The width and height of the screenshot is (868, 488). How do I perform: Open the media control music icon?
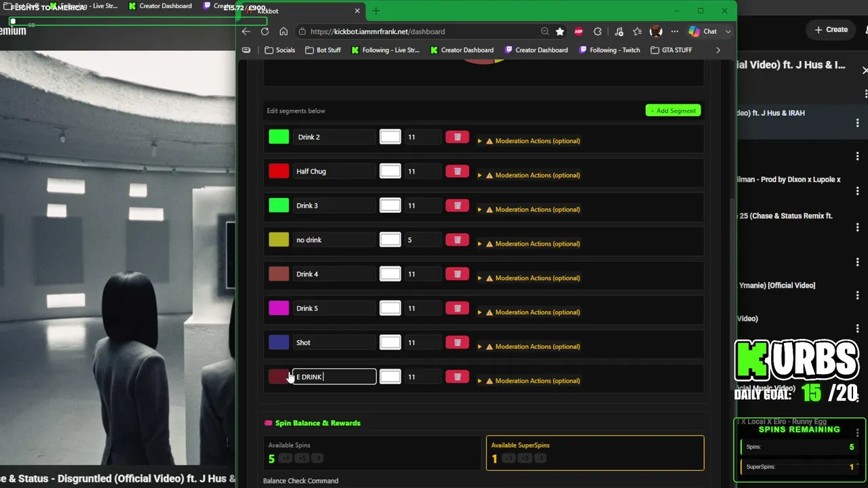[x=618, y=31]
